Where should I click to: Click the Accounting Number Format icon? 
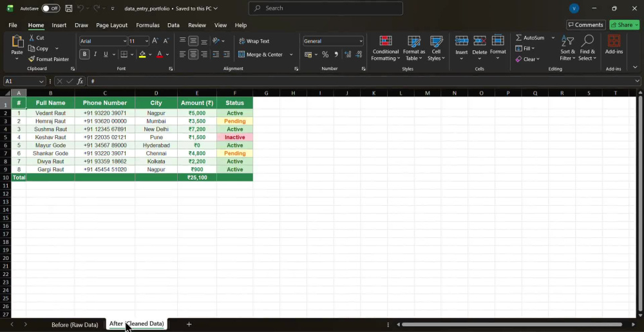click(x=308, y=55)
